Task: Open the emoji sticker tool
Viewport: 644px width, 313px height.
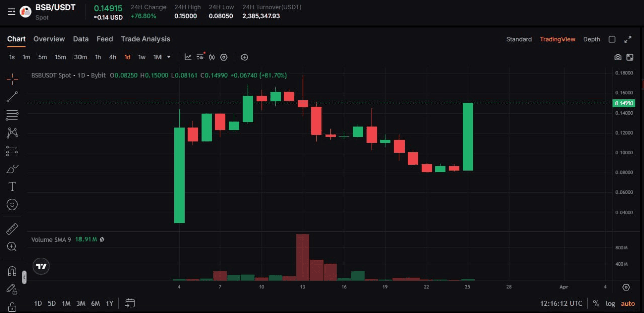Action: (x=12, y=204)
